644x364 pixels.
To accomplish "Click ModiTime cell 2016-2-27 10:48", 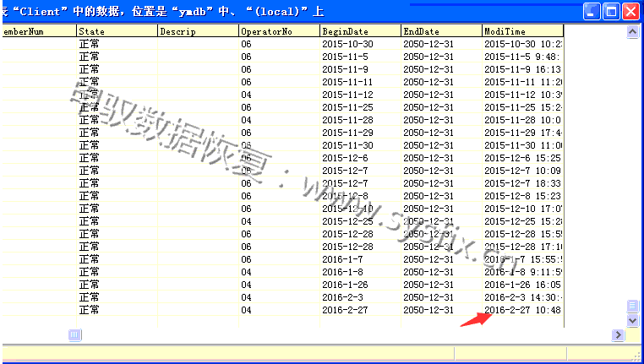I will pos(522,310).
